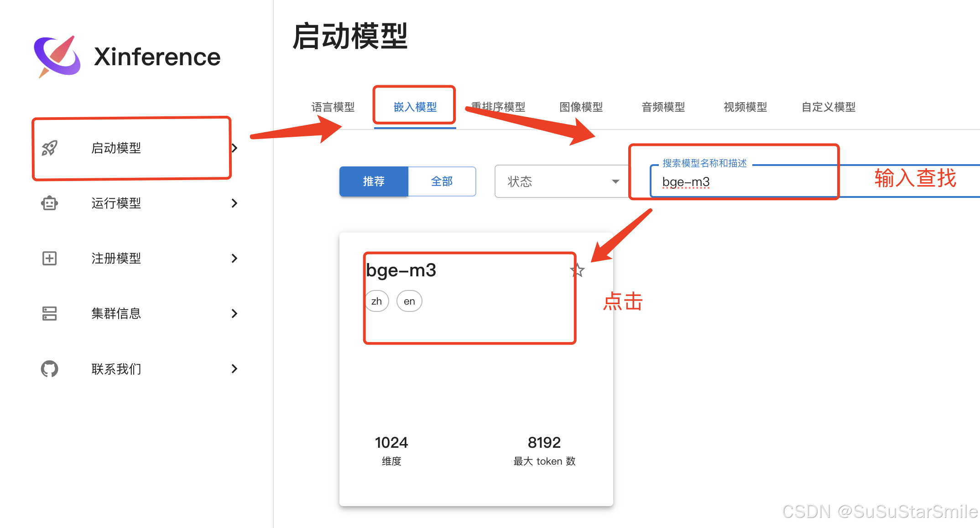
Task: Click the Xinference logo icon
Action: [57, 57]
